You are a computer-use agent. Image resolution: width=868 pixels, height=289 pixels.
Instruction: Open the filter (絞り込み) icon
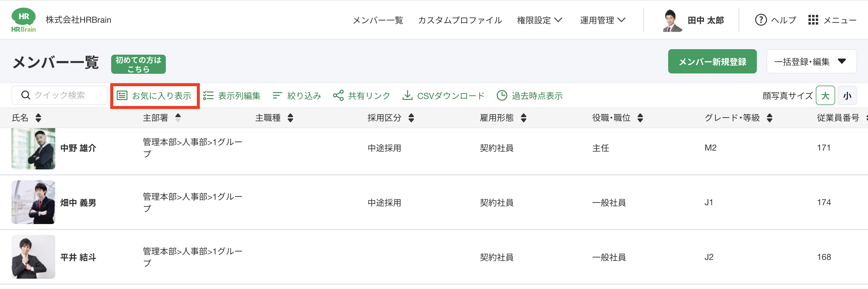[x=277, y=96]
